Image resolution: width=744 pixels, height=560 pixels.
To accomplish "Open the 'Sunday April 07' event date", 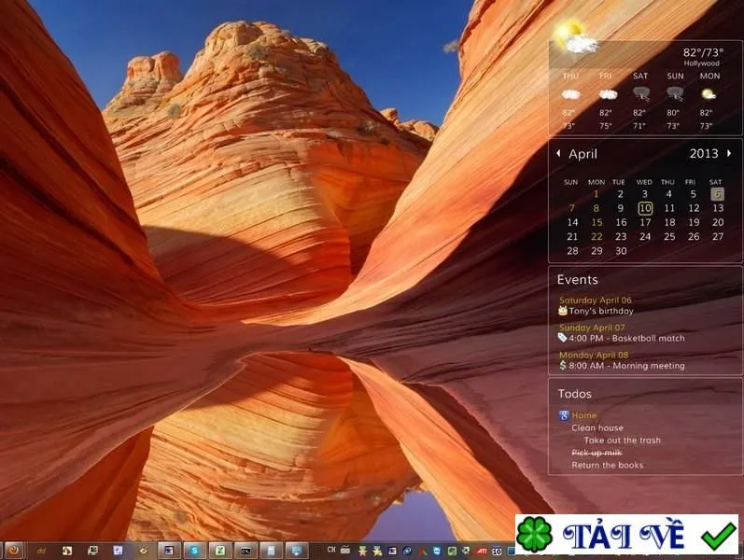I will tap(592, 328).
